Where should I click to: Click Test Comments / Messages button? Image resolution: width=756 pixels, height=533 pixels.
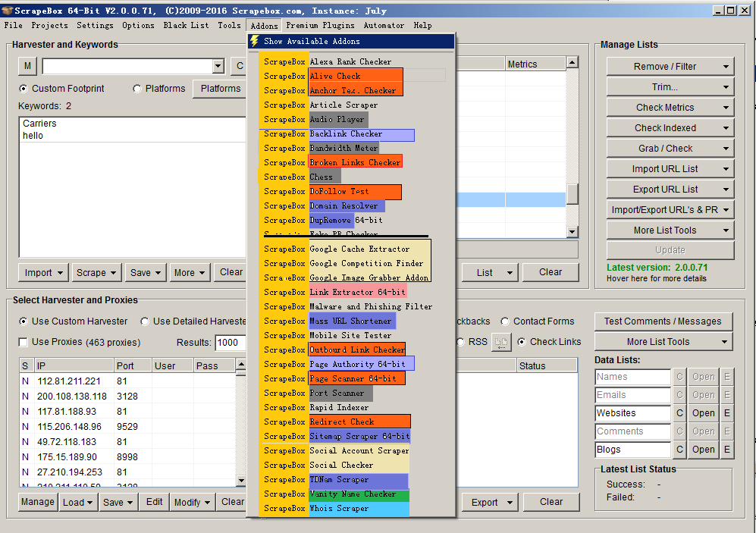663,321
